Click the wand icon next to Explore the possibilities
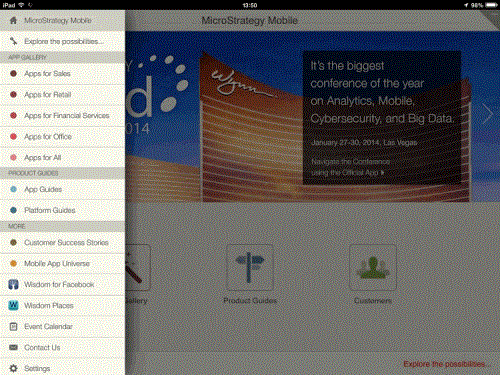The height and width of the screenshot is (375, 500). 13,41
